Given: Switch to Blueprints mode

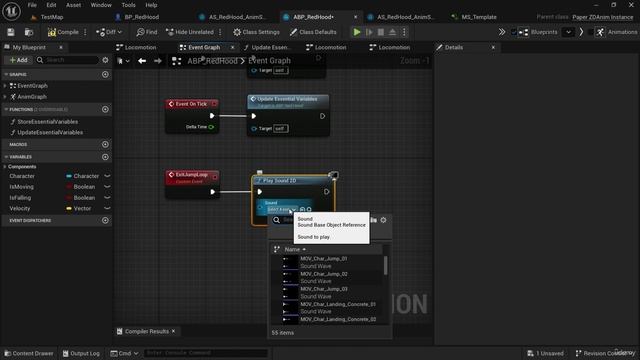Looking at the screenshot, I should tap(538, 32).
